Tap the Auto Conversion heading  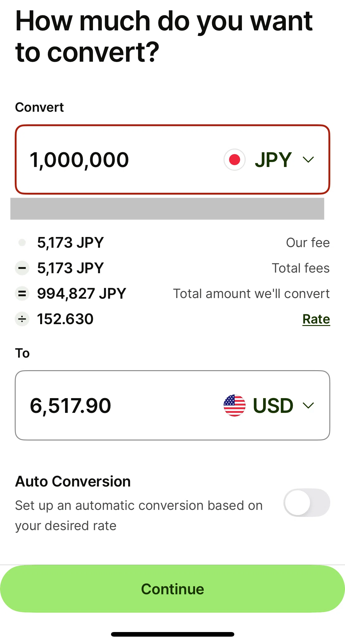click(x=73, y=481)
